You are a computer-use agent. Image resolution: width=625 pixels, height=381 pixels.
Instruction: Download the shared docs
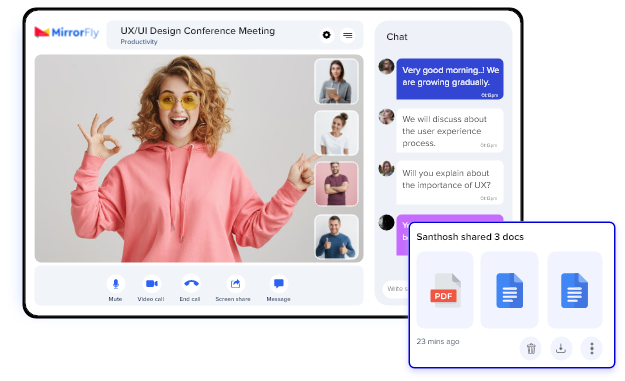pos(561,349)
